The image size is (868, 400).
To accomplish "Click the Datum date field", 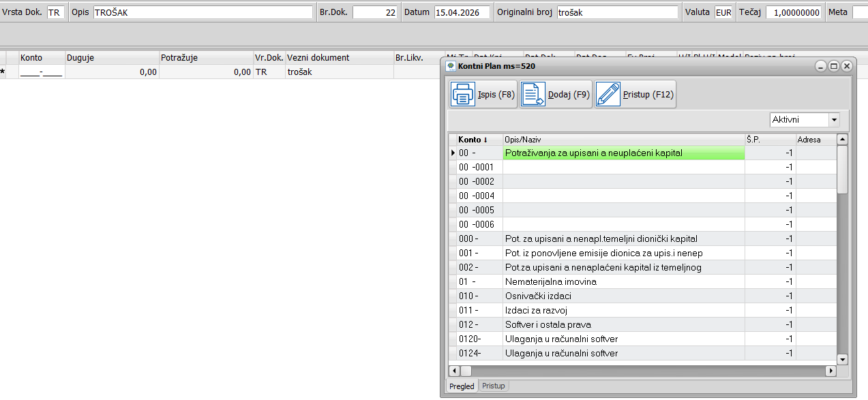I will click(x=462, y=12).
